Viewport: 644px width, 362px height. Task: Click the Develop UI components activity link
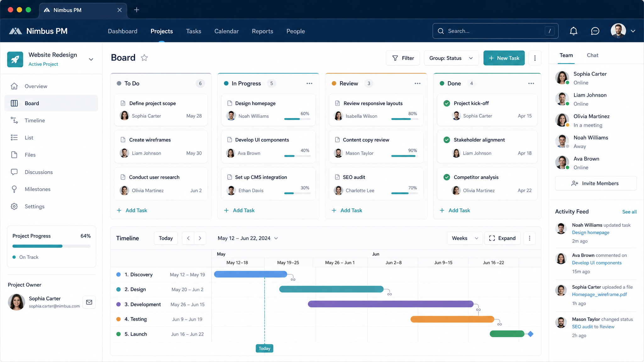coord(597,263)
